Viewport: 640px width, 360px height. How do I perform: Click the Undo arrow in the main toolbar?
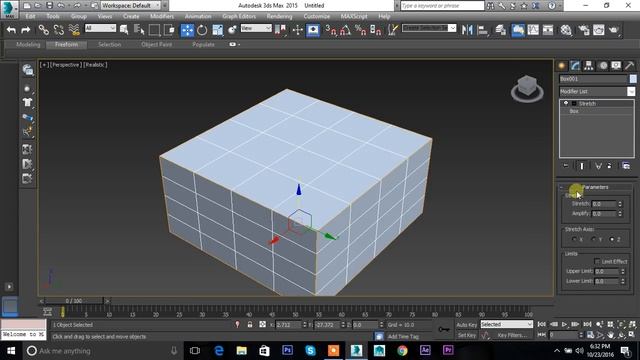tap(11, 30)
